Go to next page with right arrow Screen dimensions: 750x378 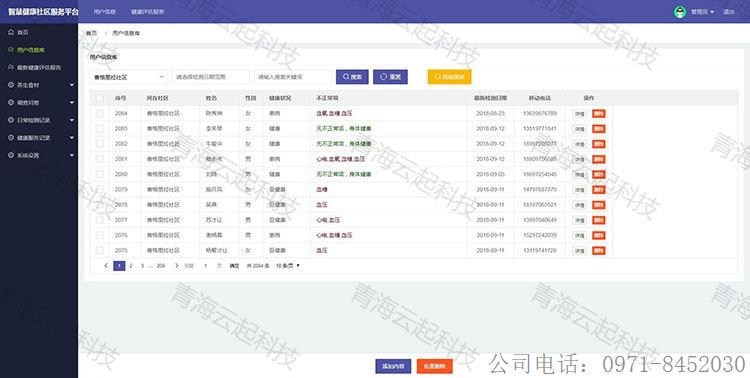click(x=176, y=266)
